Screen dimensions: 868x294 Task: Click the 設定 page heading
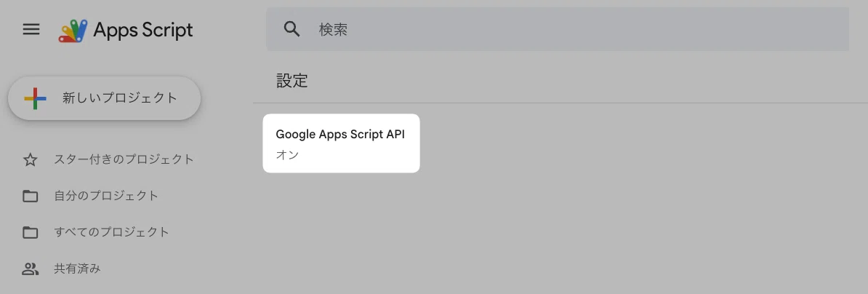292,81
